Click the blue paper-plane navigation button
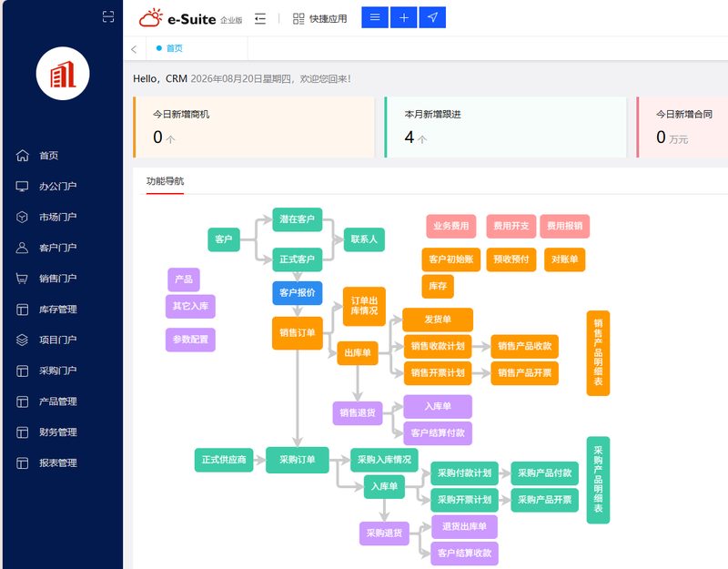The height and width of the screenshot is (569, 728). (432, 17)
